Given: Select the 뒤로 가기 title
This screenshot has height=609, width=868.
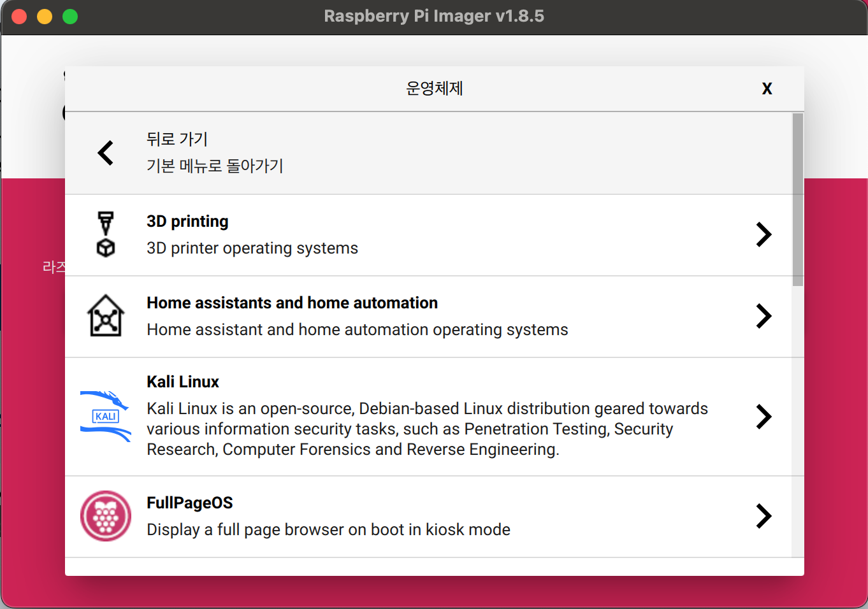Looking at the screenshot, I should click(x=177, y=139).
